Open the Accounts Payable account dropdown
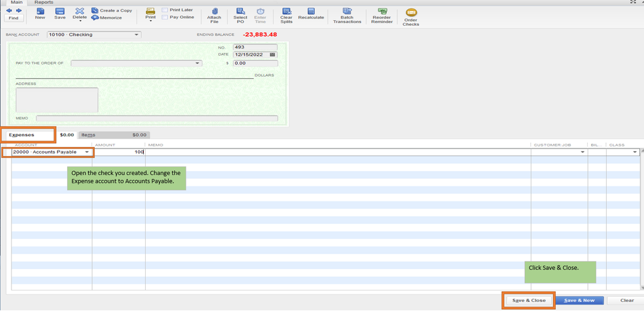This screenshot has height=313, width=644. click(87, 152)
